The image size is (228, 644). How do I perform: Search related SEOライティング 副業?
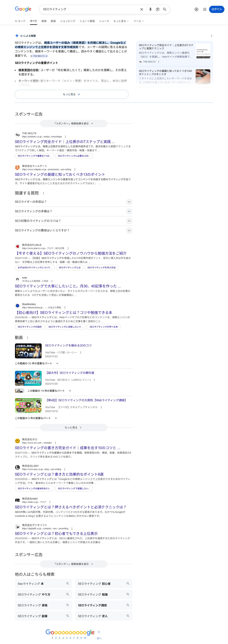[44, 616]
